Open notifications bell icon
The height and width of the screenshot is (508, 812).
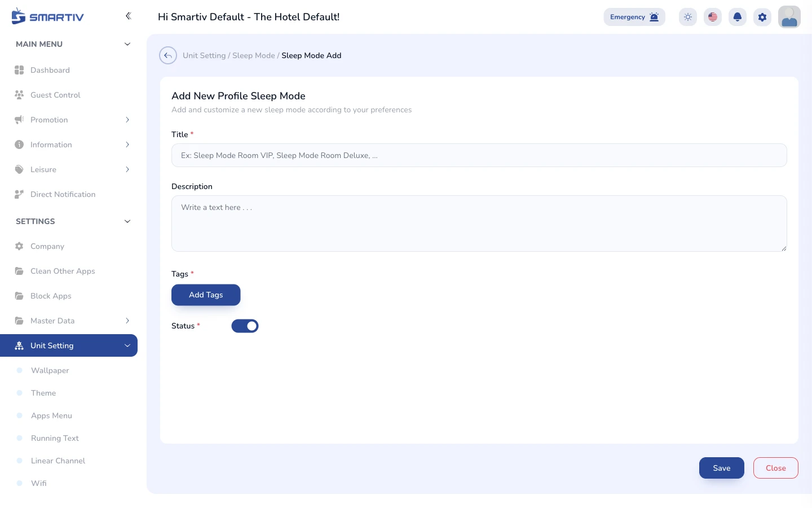pyautogui.click(x=738, y=17)
